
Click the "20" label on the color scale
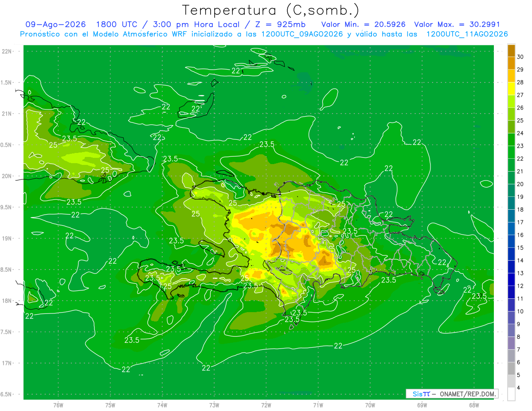coord(520,184)
